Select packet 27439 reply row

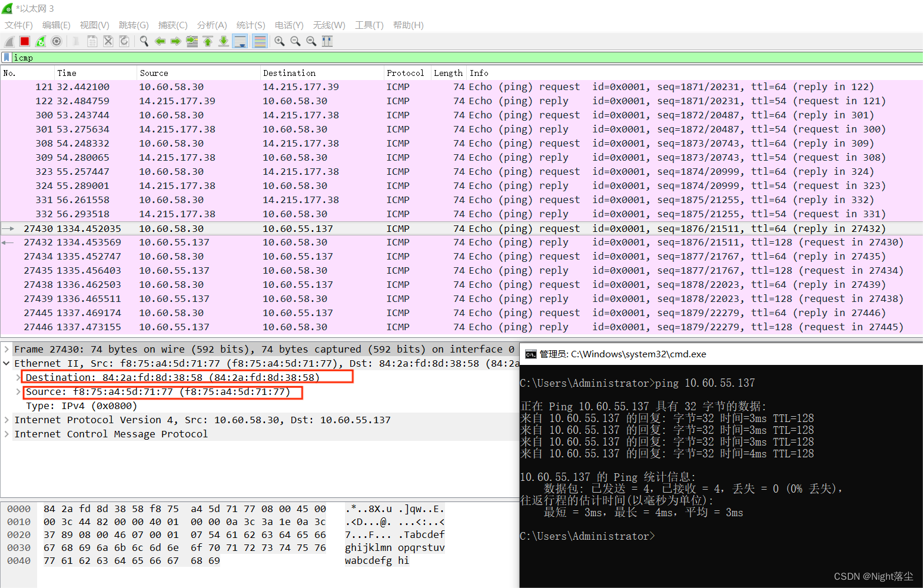tap(462, 299)
